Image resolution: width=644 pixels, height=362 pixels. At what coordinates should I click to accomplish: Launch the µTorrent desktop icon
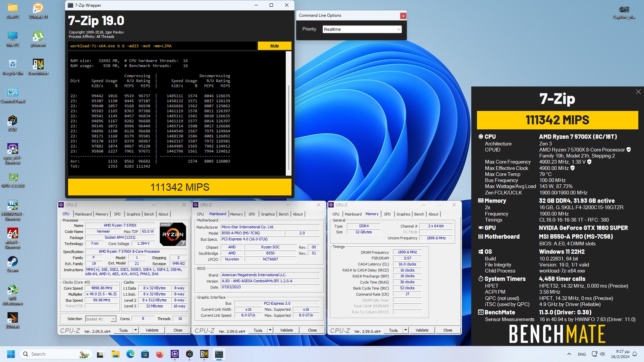point(38,39)
